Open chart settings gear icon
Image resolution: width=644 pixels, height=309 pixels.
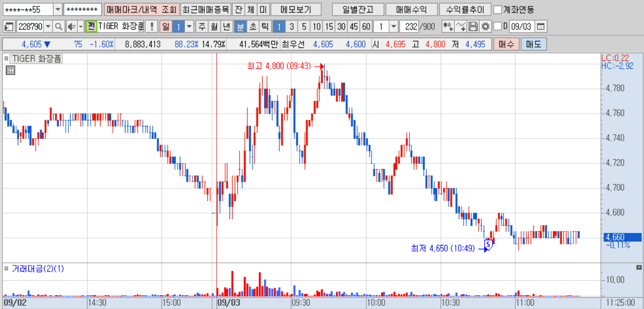pos(485,27)
